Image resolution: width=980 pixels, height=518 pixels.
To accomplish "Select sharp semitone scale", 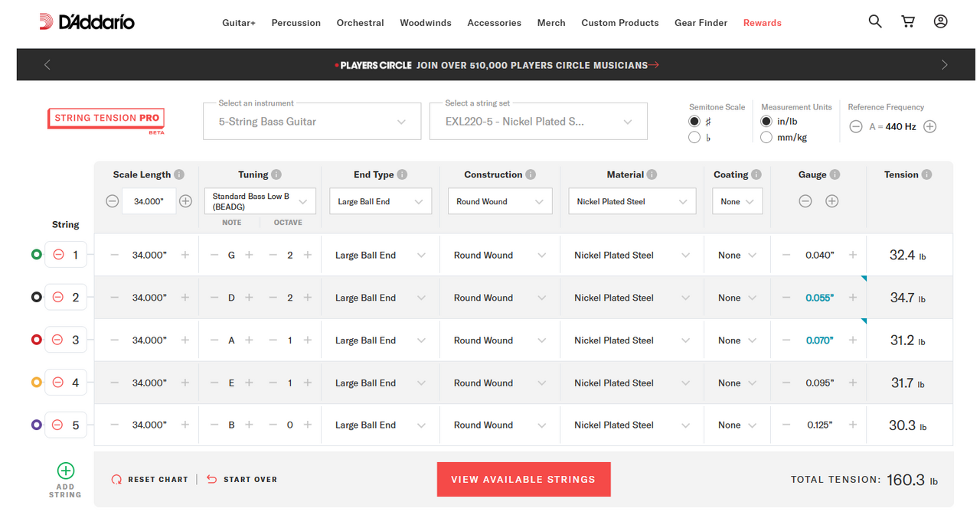I will coord(694,122).
